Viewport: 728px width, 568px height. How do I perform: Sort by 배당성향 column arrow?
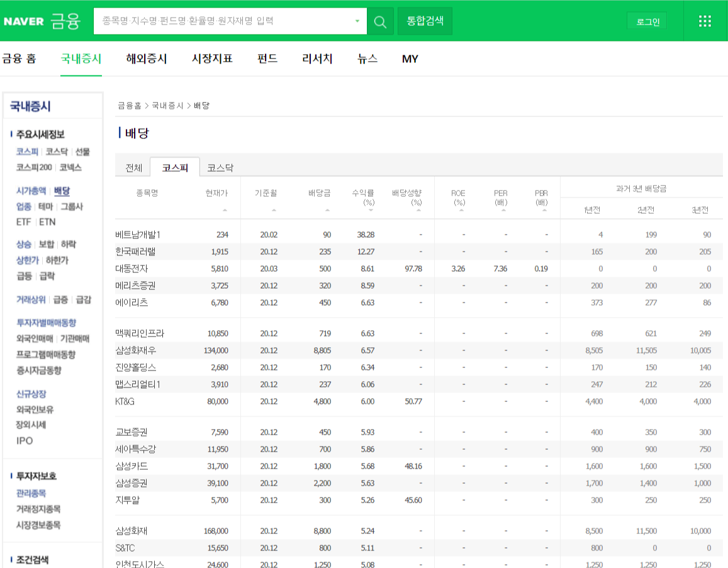418,210
